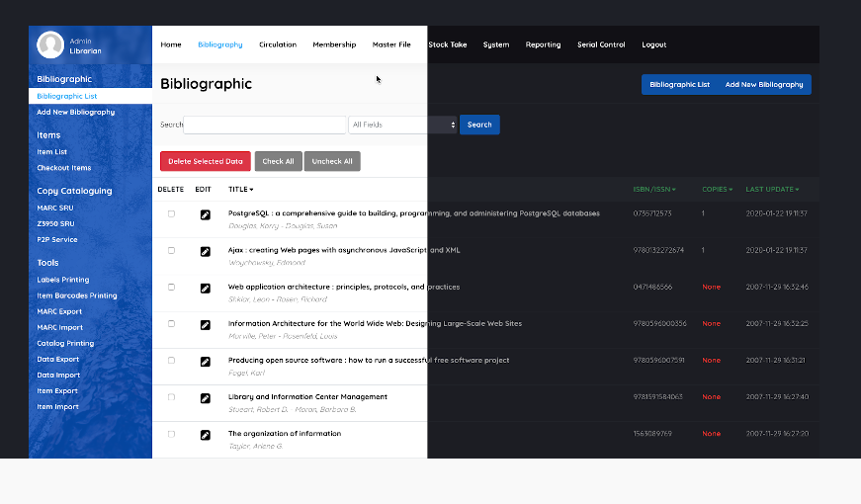Click Logout in the top navigation
The width and height of the screenshot is (861, 504).
(x=654, y=44)
